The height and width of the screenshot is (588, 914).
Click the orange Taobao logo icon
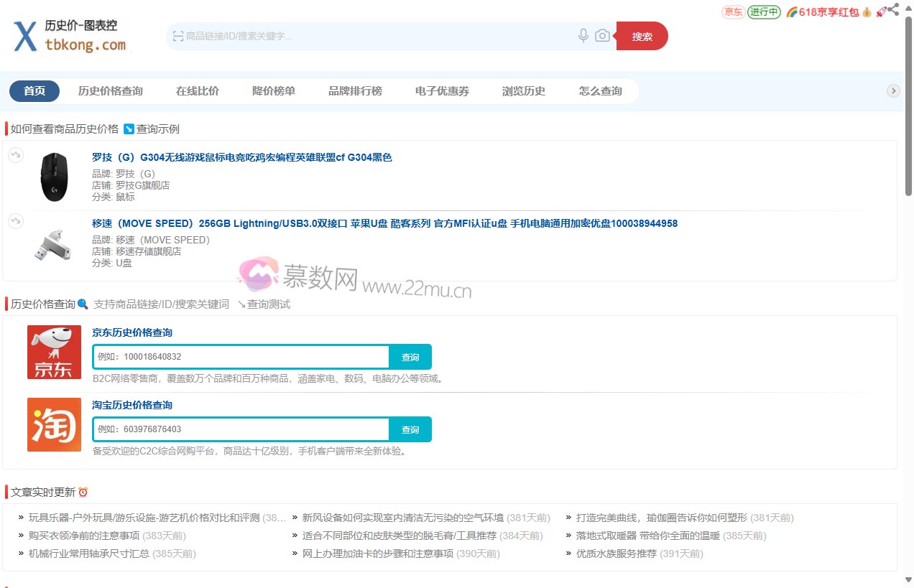pos(54,424)
